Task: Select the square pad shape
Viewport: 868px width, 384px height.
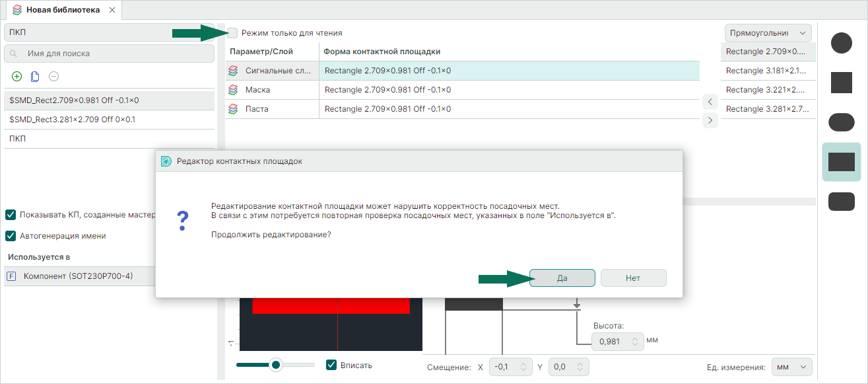Action: point(841,83)
